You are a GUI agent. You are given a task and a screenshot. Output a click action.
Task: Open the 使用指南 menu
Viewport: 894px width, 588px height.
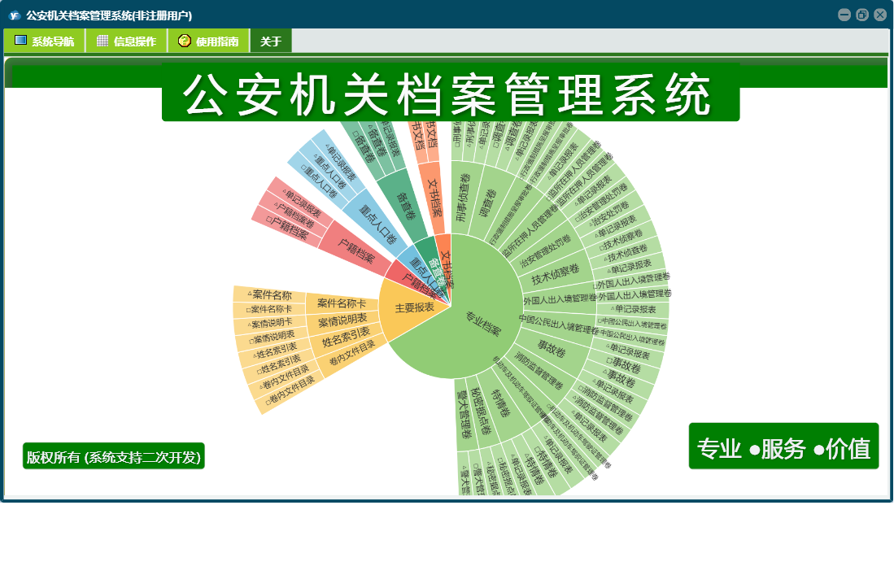(209, 41)
